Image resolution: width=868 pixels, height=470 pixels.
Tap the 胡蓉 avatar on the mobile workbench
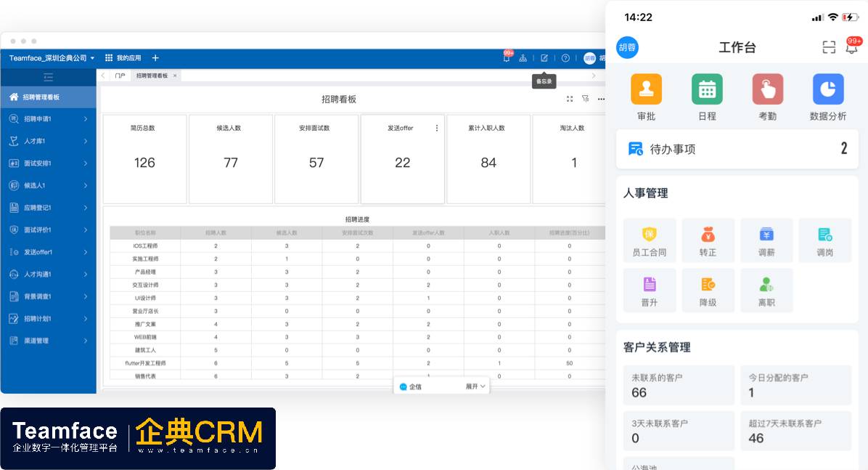(627, 47)
